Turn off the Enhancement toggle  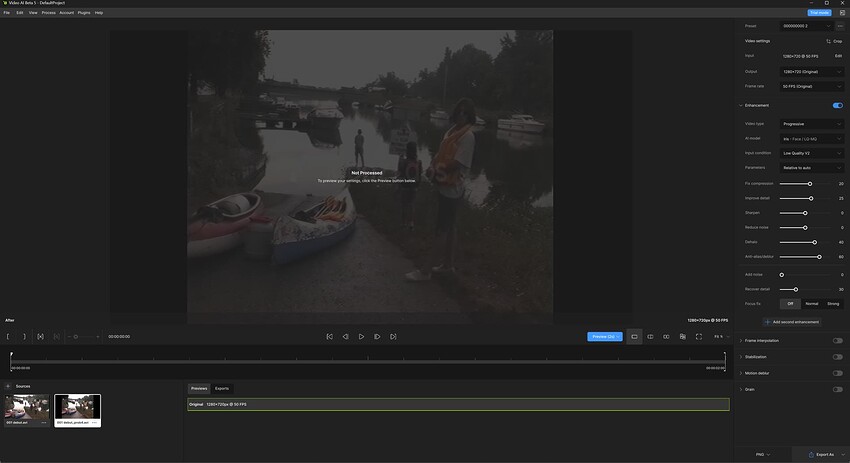click(837, 105)
